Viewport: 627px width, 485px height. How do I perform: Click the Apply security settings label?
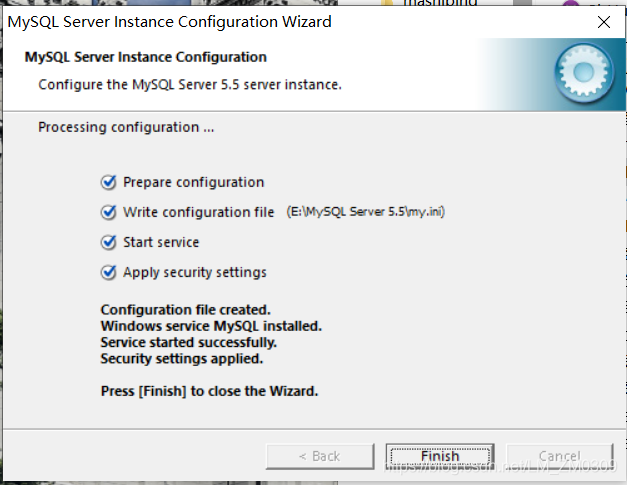[195, 273]
